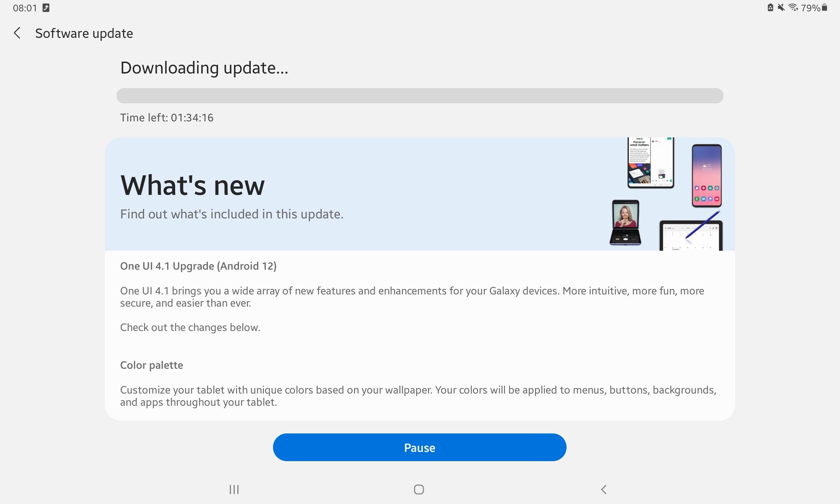Tap the Wi-Fi status icon
840x504 pixels.
tap(793, 8)
